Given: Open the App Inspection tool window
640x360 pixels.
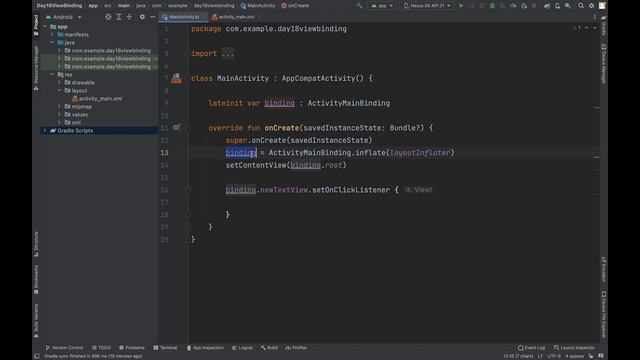Looking at the screenshot, I should 205,348.
